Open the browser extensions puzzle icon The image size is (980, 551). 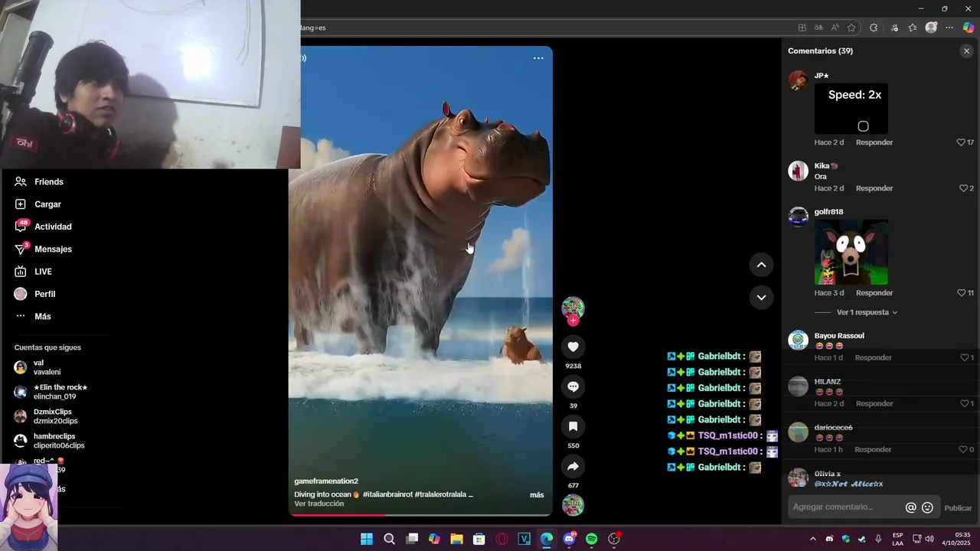pos(874,28)
